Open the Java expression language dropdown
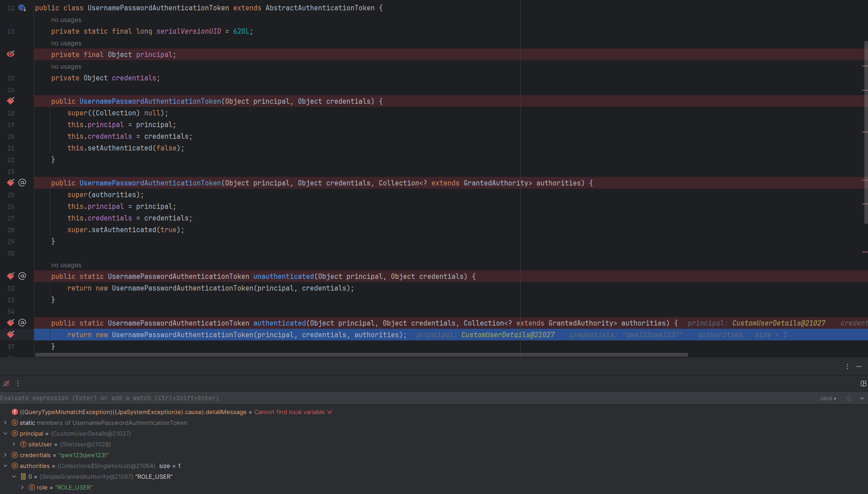 pos(828,398)
